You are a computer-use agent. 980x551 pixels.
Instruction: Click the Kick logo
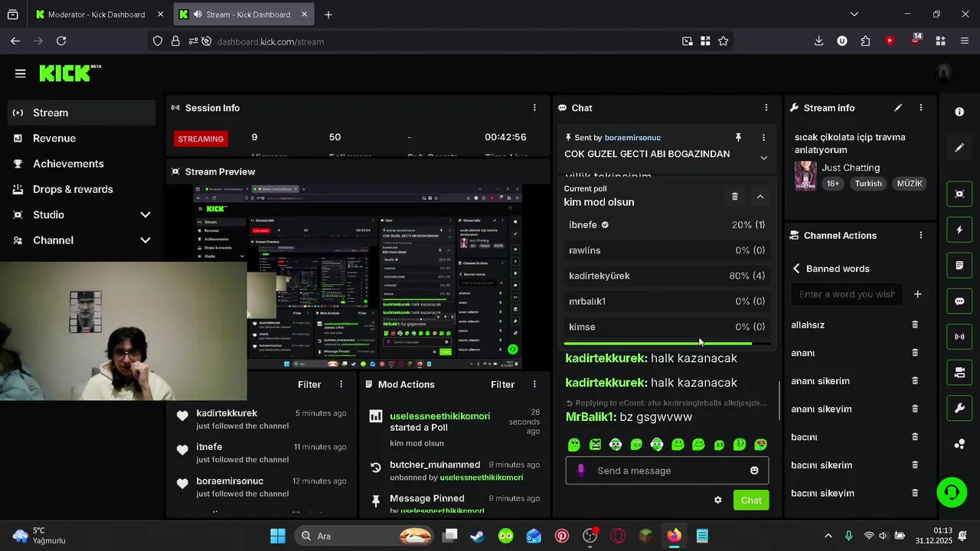(x=70, y=73)
